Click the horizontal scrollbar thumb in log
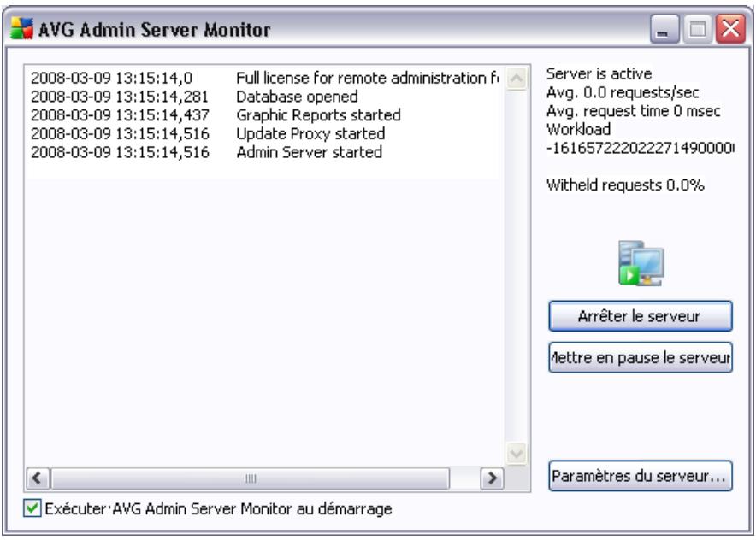The height and width of the screenshot is (540, 756). point(251,478)
